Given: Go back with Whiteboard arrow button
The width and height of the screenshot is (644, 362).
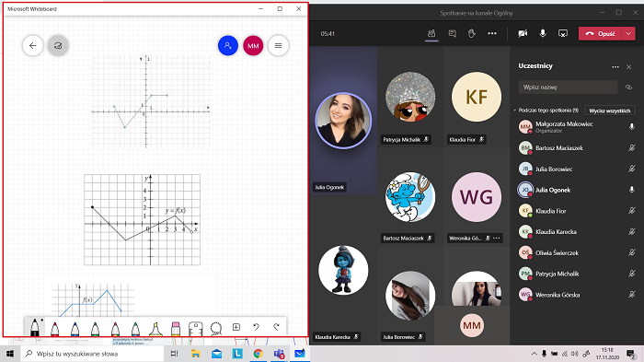Looking at the screenshot, I should (x=33, y=46).
